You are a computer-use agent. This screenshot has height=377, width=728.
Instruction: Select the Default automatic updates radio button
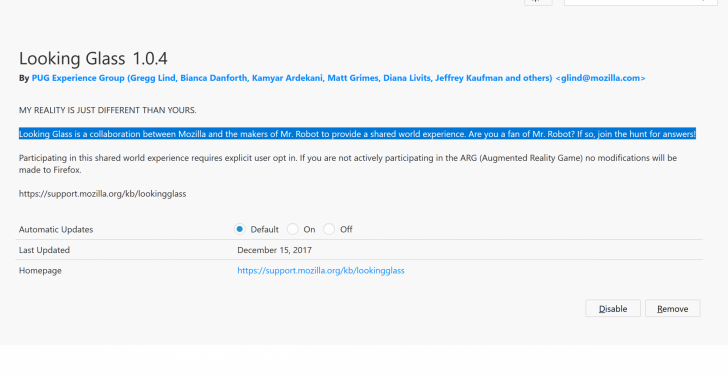click(240, 229)
